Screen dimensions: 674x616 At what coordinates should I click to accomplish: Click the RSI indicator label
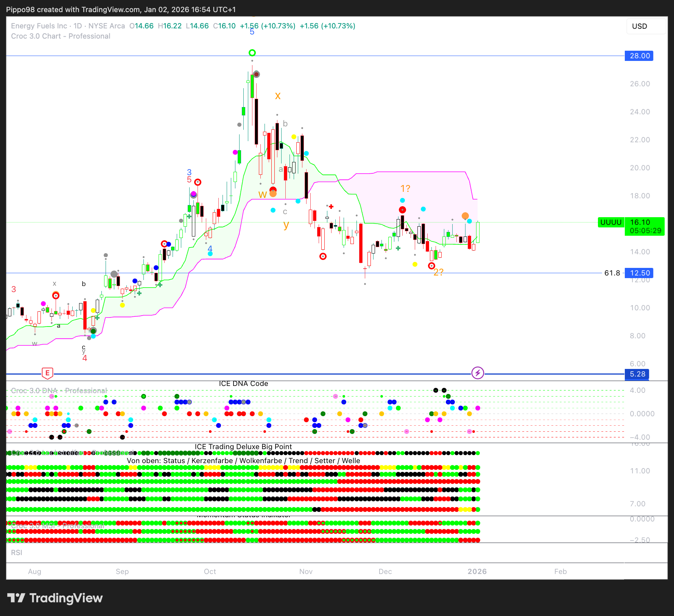[17, 552]
